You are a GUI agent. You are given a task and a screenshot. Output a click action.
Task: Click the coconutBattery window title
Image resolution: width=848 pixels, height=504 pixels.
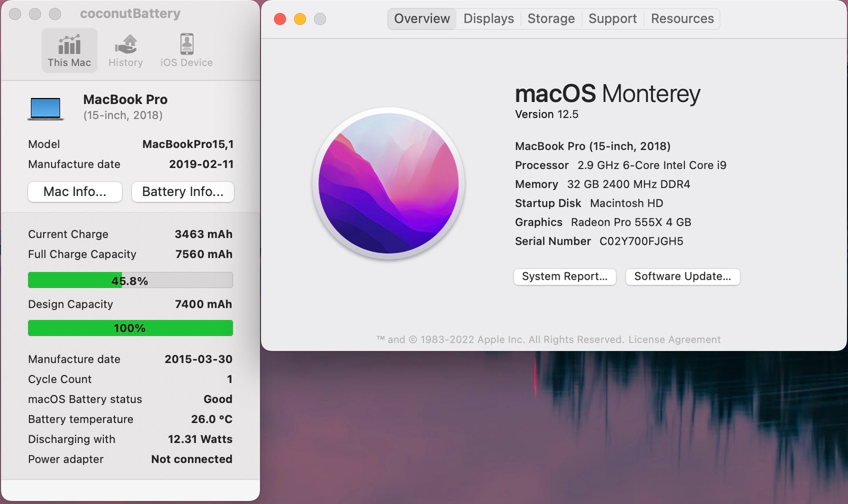click(130, 13)
